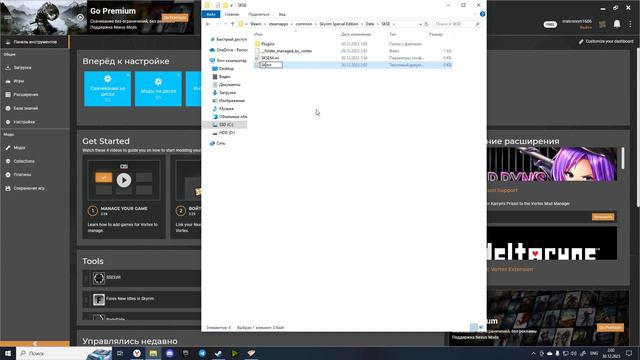The width and height of the screenshot is (640, 360).
Task: Click Customize your dashboard in Vortex
Action: click(x=606, y=42)
